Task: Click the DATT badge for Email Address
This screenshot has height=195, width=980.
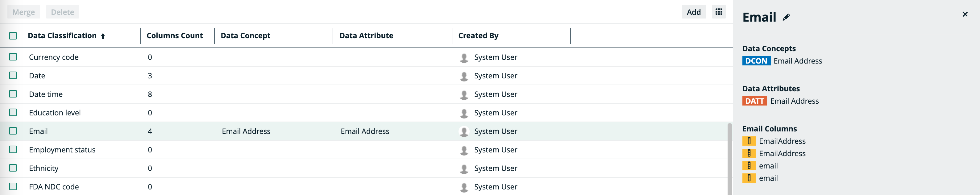Action: [754, 101]
